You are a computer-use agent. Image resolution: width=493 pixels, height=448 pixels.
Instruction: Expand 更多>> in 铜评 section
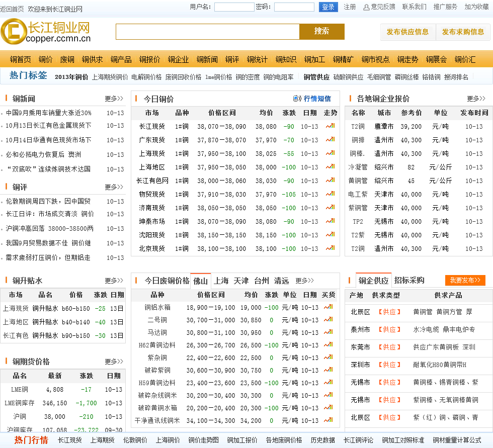[x=114, y=187]
